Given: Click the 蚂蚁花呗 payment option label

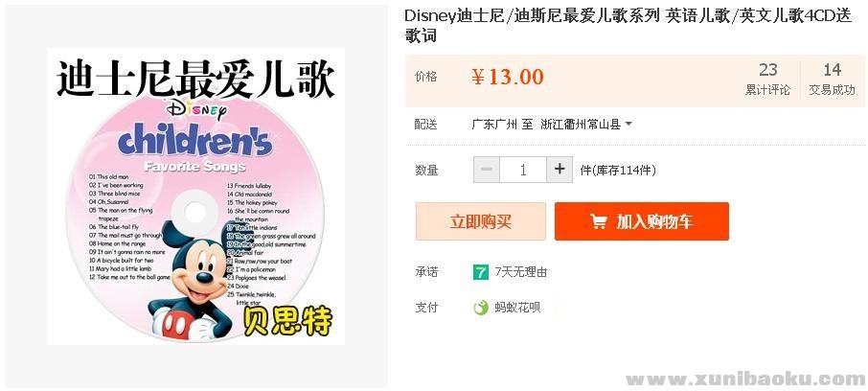Looking at the screenshot, I should click(517, 308).
